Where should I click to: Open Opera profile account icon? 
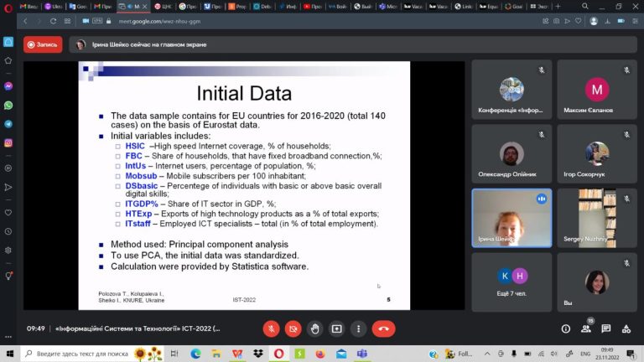(594, 21)
